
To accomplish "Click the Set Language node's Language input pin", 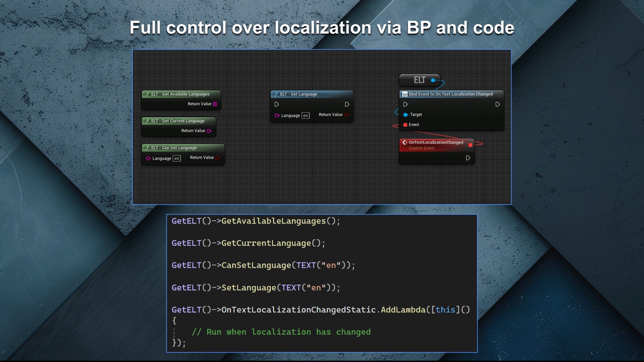I will tap(277, 116).
